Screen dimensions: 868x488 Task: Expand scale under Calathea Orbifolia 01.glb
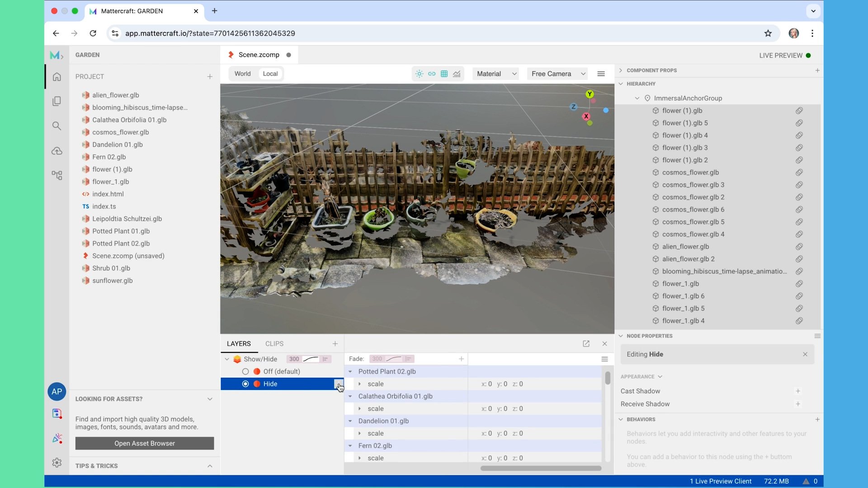click(x=359, y=409)
